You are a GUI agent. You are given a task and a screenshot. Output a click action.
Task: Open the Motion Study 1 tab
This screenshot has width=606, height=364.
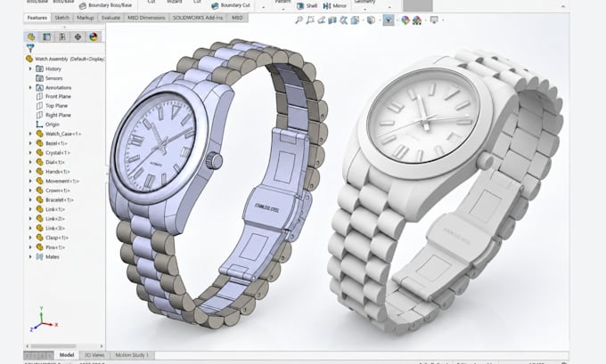132,355
